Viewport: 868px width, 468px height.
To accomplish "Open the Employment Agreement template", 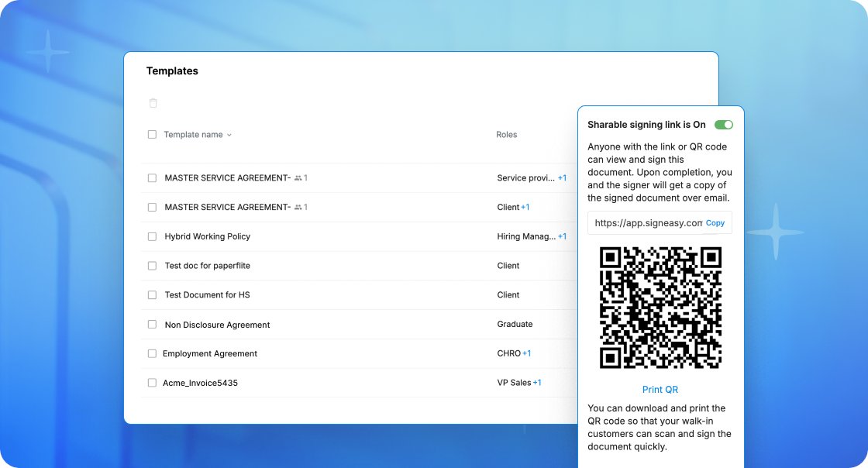I will (x=210, y=353).
